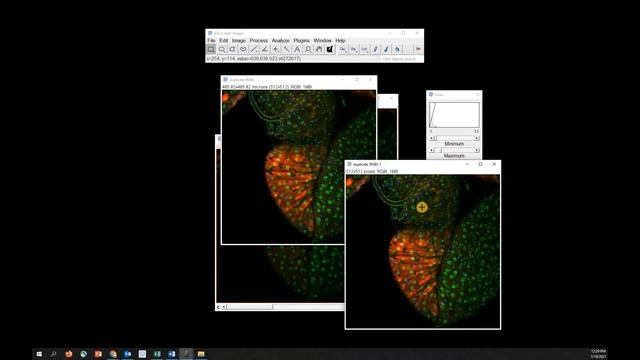This screenshot has height=360, width=640.
Task: Select the Rectangle selection tool
Action: [211, 49]
